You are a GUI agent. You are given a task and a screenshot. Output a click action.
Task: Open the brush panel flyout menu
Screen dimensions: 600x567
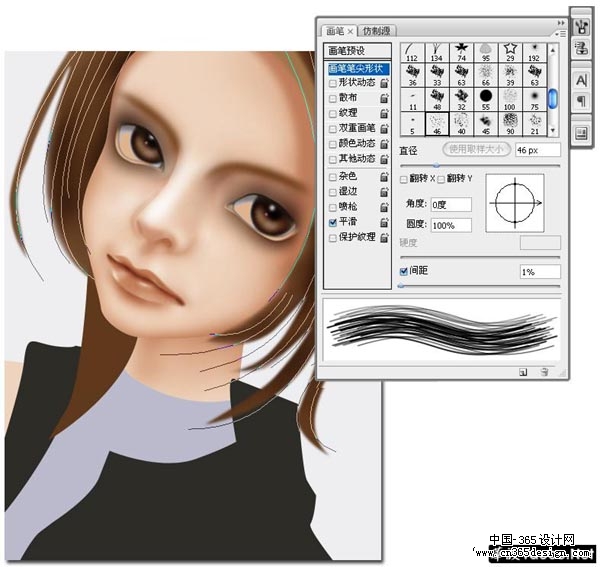click(561, 34)
